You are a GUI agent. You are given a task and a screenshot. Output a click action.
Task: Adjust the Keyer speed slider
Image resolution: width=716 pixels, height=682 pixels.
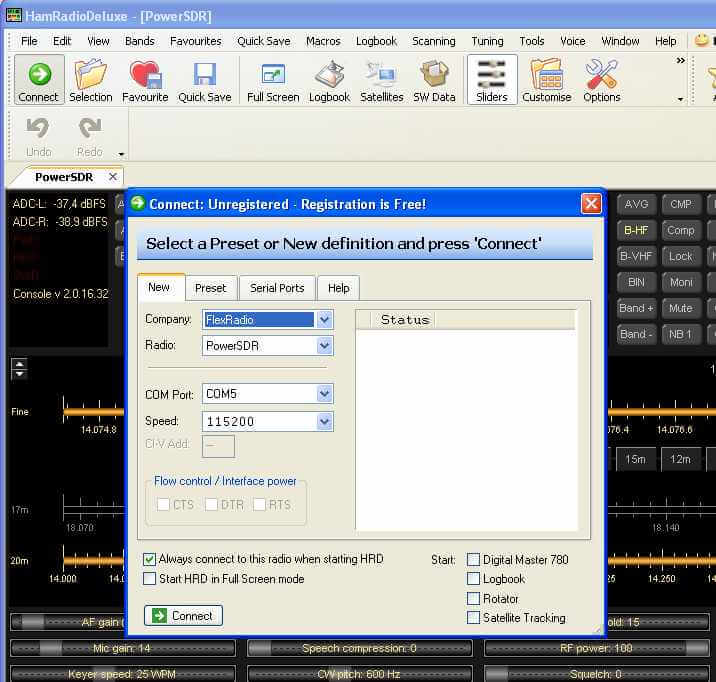tap(122, 674)
